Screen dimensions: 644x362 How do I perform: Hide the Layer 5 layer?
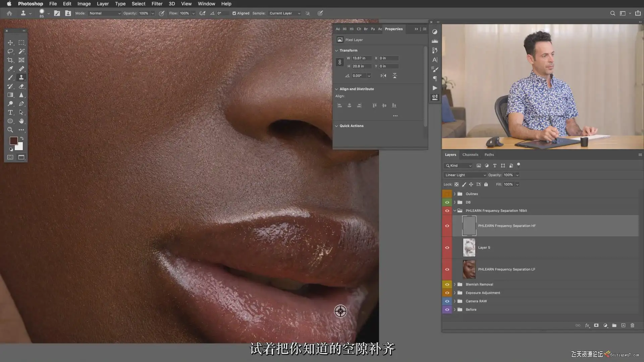[x=447, y=248]
